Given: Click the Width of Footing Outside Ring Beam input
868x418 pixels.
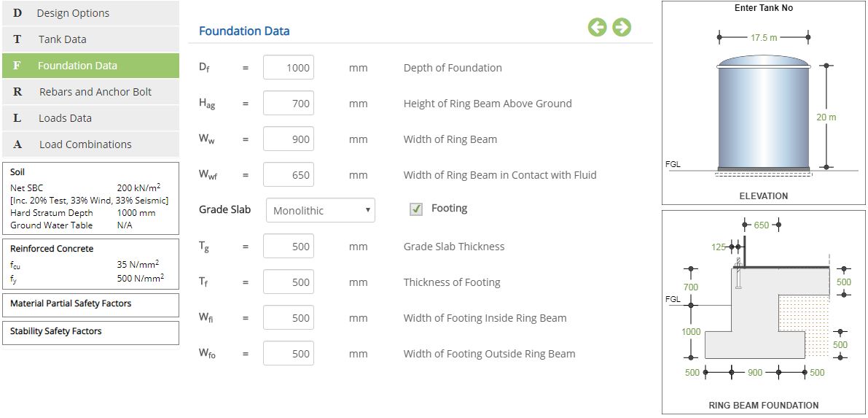Looking at the screenshot, I should pyautogui.click(x=289, y=354).
